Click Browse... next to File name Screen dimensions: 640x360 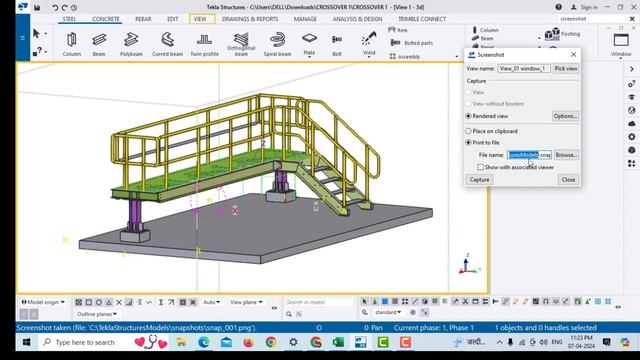(566, 155)
